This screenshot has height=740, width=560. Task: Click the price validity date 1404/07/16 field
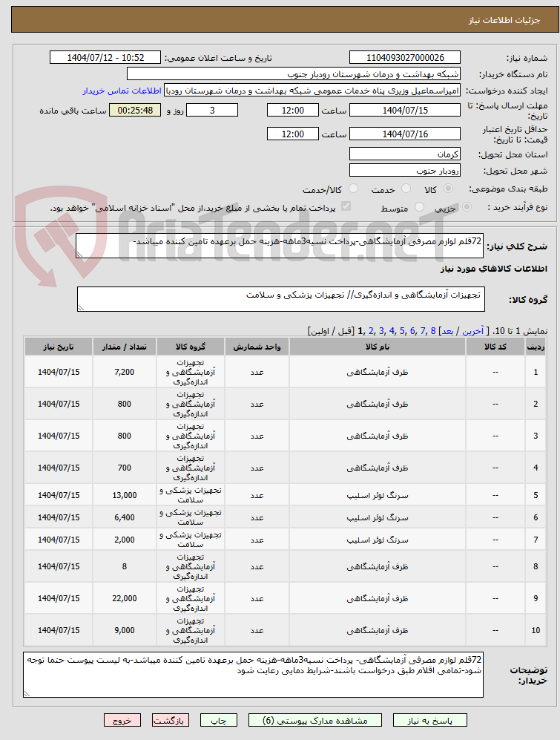coord(405,134)
